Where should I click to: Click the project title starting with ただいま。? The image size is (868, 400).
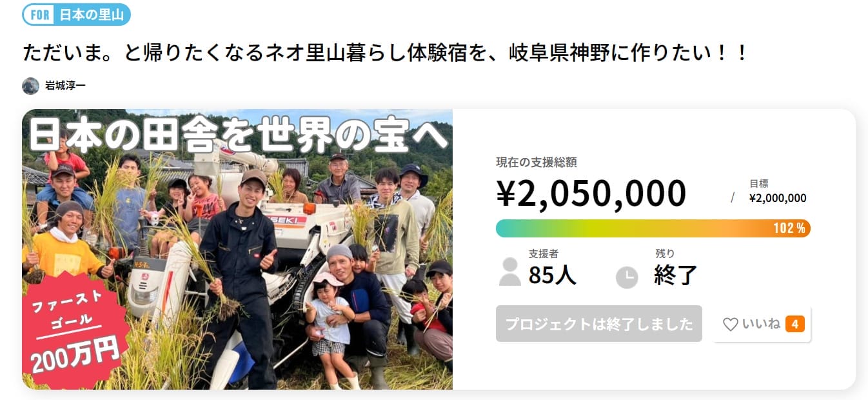384,53
